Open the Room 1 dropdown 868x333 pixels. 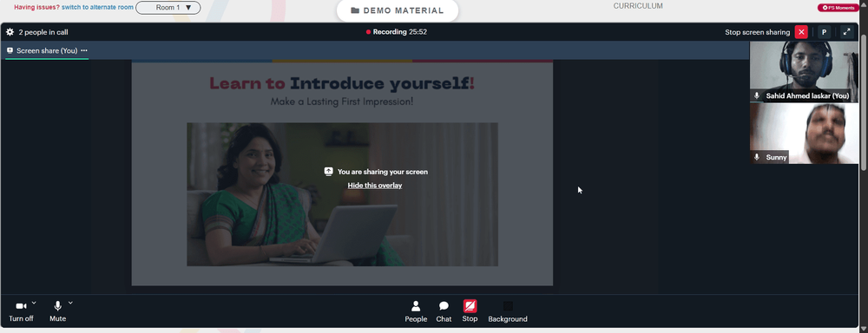168,8
